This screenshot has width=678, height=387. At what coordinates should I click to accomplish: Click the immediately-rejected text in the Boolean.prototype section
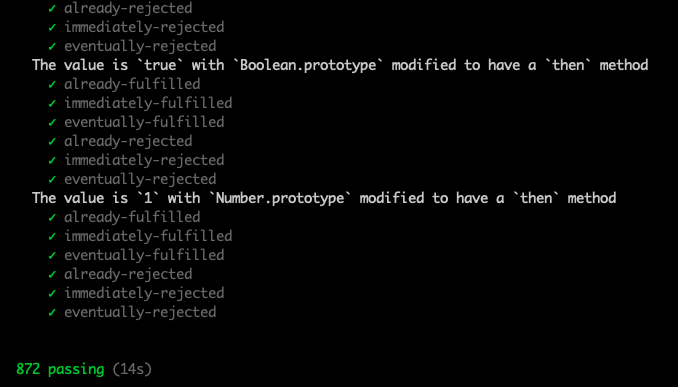(144, 160)
